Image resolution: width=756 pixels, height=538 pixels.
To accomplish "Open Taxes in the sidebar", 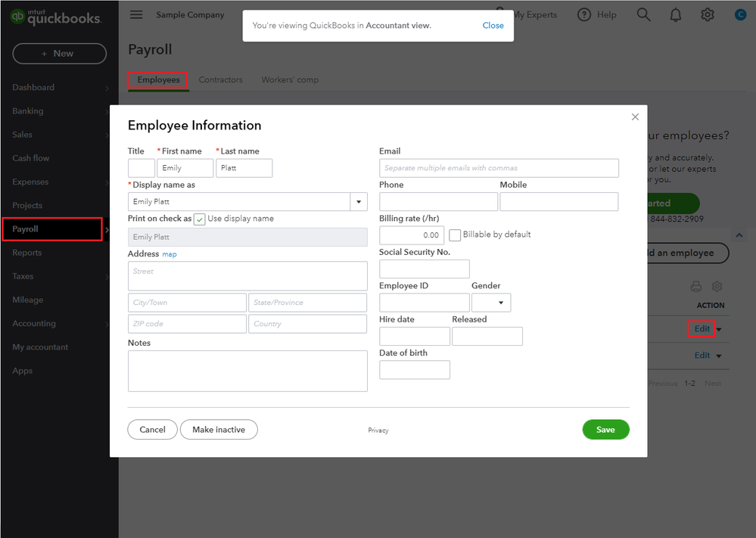I will tap(23, 276).
